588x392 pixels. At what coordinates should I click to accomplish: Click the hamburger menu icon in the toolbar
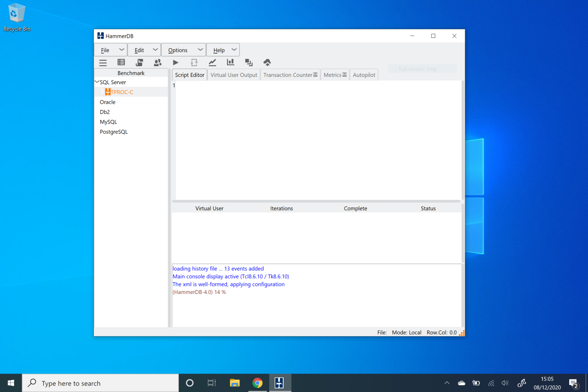[x=103, y=62]
